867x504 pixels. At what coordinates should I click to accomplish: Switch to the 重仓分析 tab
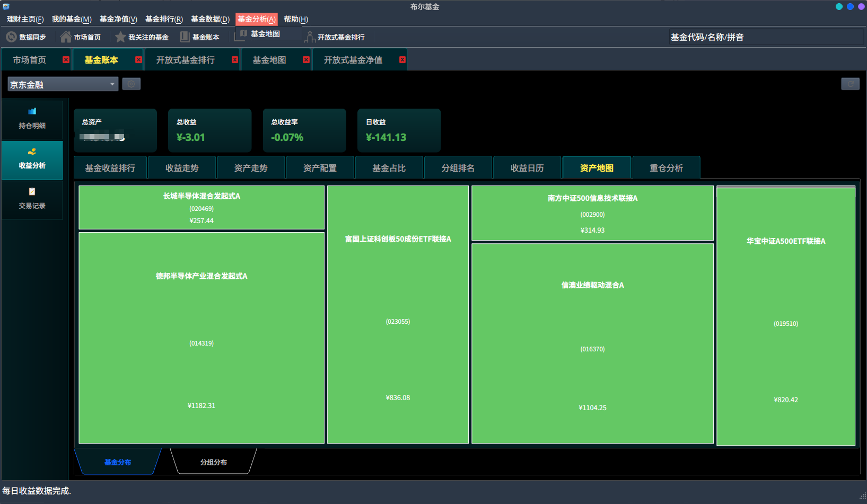pyautogui.click(x=667, y=167)
